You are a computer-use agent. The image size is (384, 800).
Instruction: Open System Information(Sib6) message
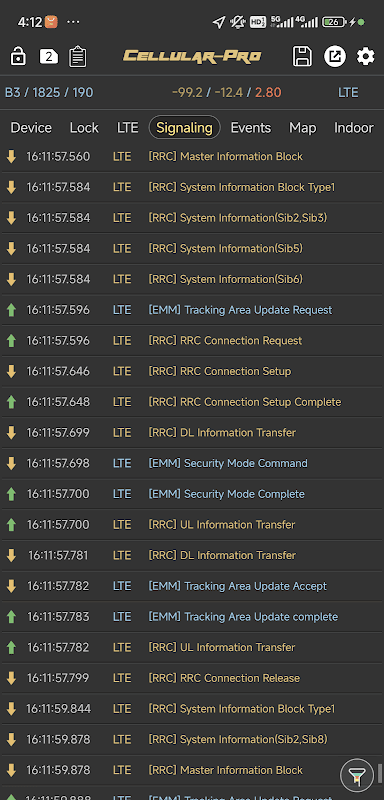click(192, 279)
